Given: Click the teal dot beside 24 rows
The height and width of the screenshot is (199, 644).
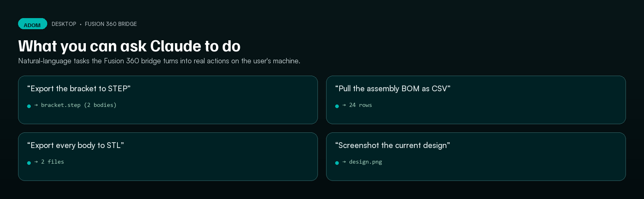Looking at the screenshot, I should 337,106.
